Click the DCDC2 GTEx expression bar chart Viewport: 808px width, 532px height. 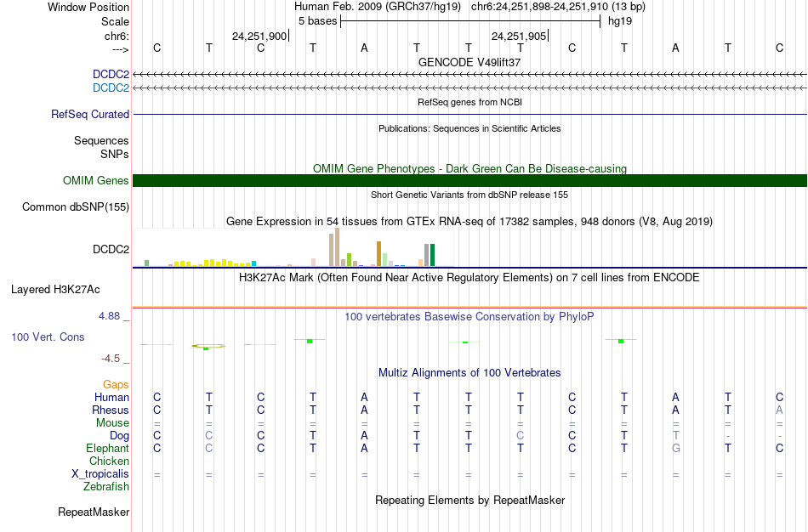(x=293, y=247)
